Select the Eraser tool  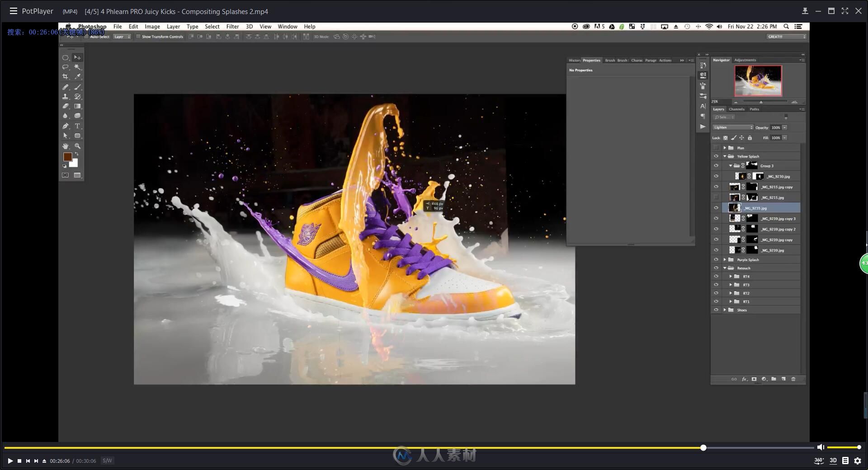[66, 106]
